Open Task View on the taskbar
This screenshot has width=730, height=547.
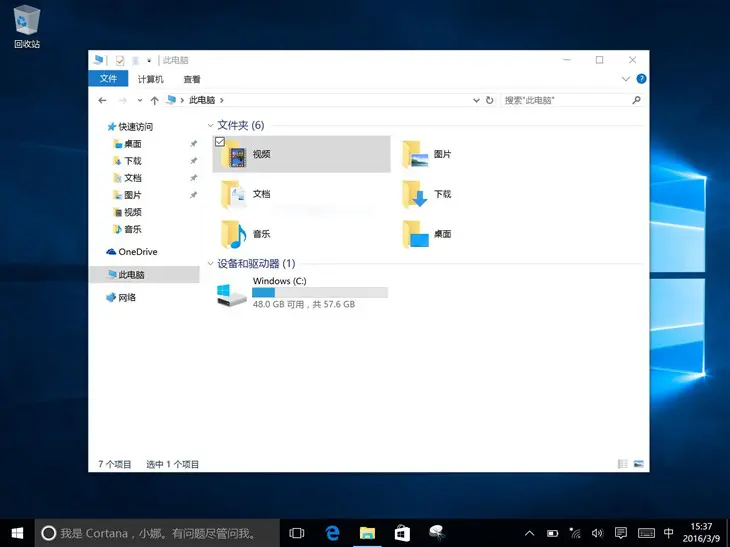[297, 533]
